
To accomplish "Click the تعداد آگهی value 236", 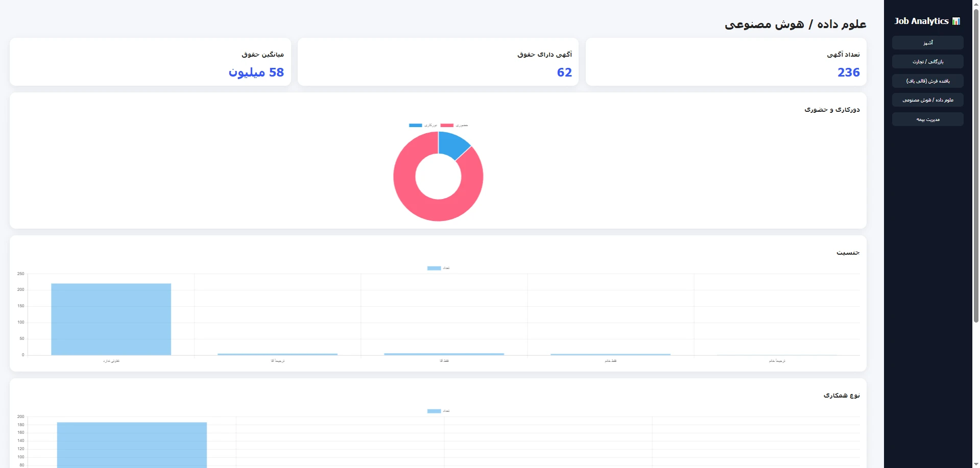I will pyautogui.click(x=848, y=72).
